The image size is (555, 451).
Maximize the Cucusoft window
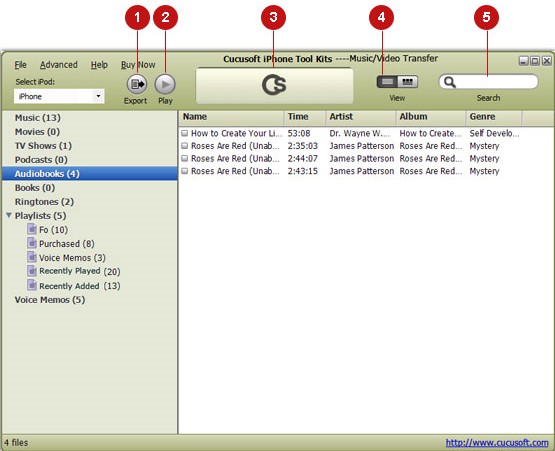tap(535, 61)
